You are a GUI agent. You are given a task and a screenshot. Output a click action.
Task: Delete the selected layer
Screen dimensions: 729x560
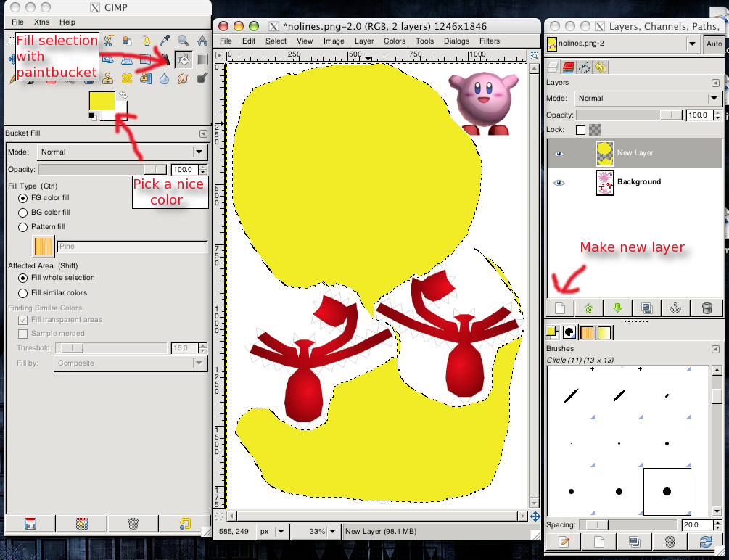[707, 308]
